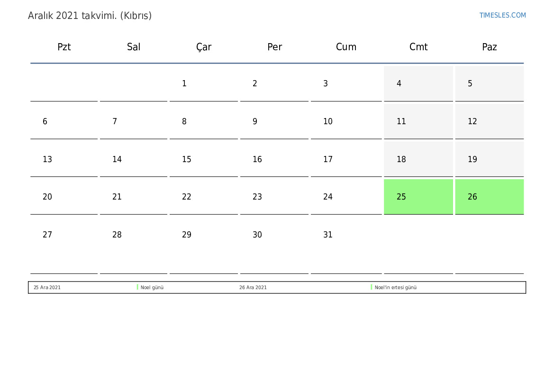
Task: Click the green swatch beside Noel günü
Action: click(137, 287)
